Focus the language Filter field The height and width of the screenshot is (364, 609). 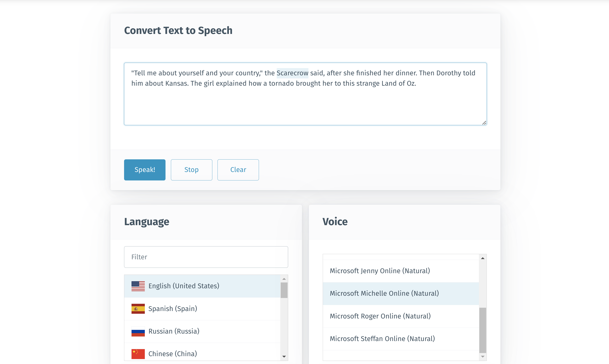206,257
